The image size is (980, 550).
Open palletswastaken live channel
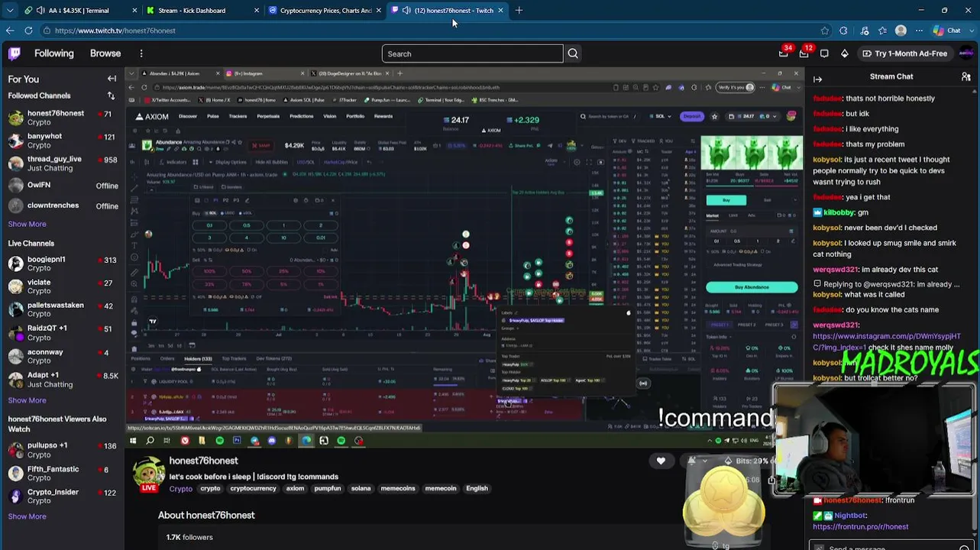[63, 309]
